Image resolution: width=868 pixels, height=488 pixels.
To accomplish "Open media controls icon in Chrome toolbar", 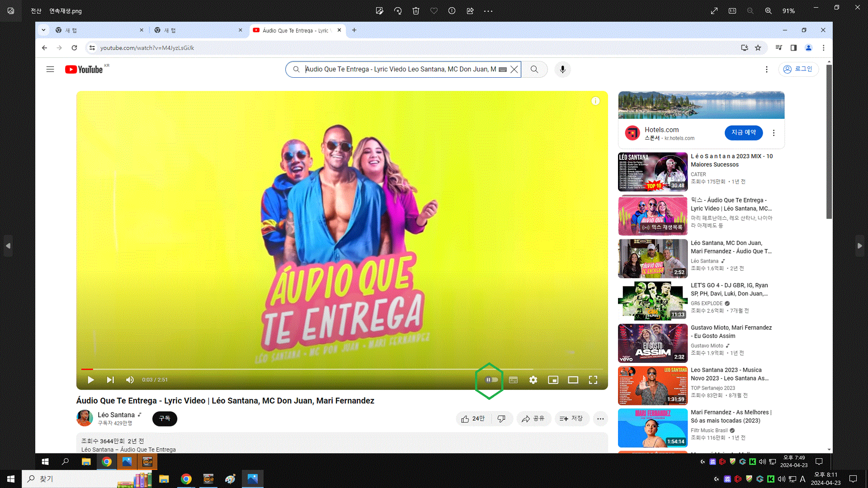I will pyautogui.click(x=778, y=48).
